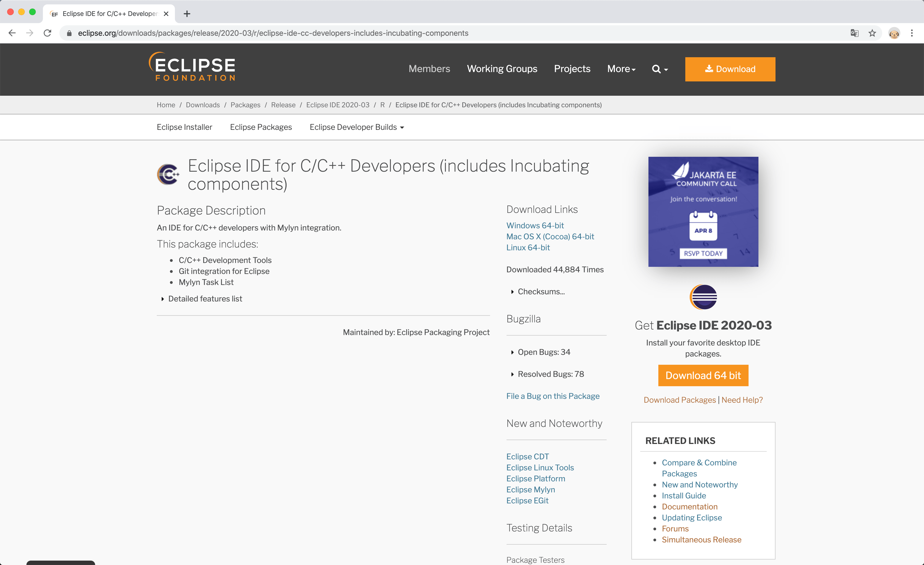Viewport: 924px width, 565px height.
Task: Reload the page with the refresh icon
Action: [x=47, y=33]
